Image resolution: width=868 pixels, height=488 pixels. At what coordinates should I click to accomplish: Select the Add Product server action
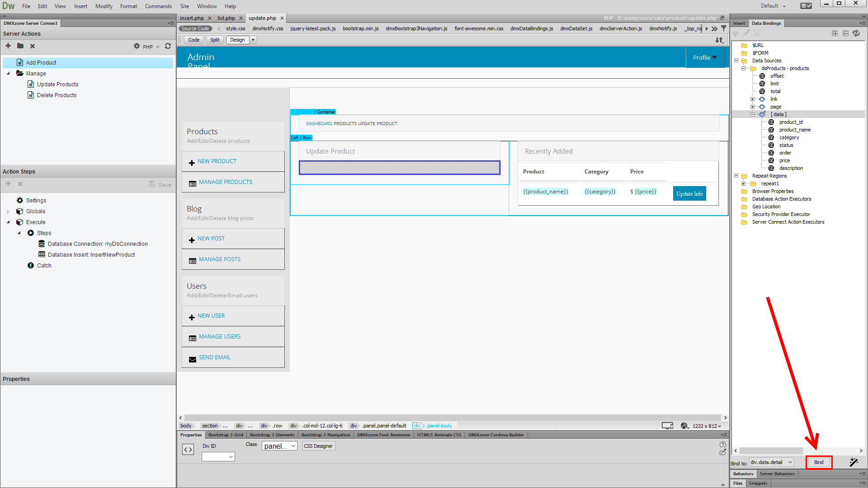[x=88, y=63]
